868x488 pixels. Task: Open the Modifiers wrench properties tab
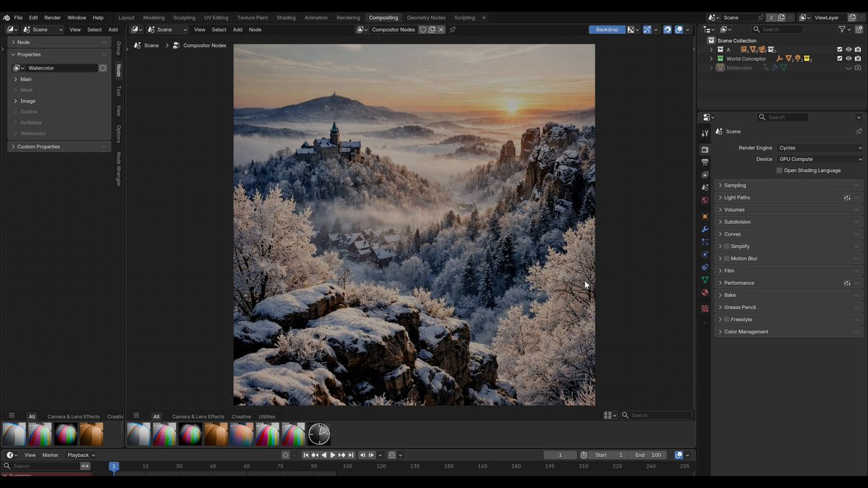705,229
